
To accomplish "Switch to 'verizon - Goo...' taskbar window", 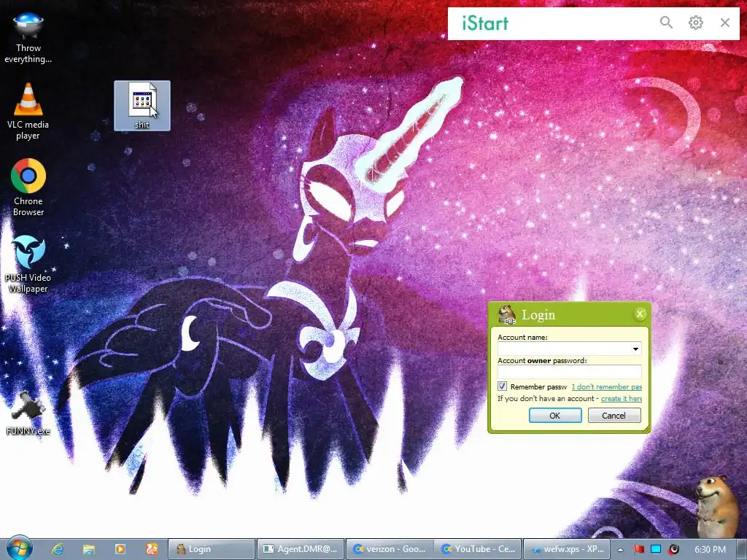I will (390, 549).
